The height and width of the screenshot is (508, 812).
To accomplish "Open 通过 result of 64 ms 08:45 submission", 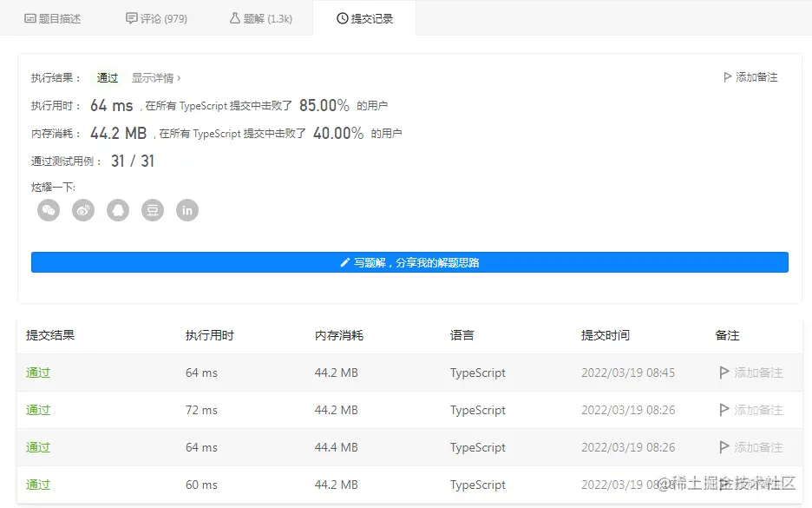I will click(38, 373).
